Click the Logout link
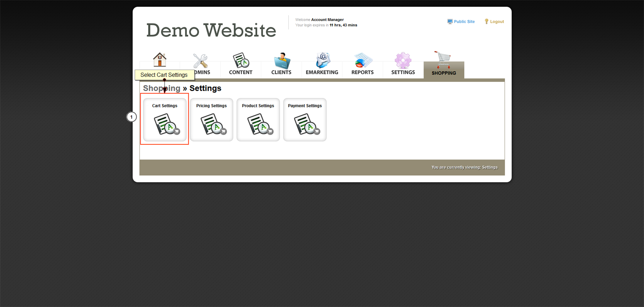 click(x=497, y=22)
